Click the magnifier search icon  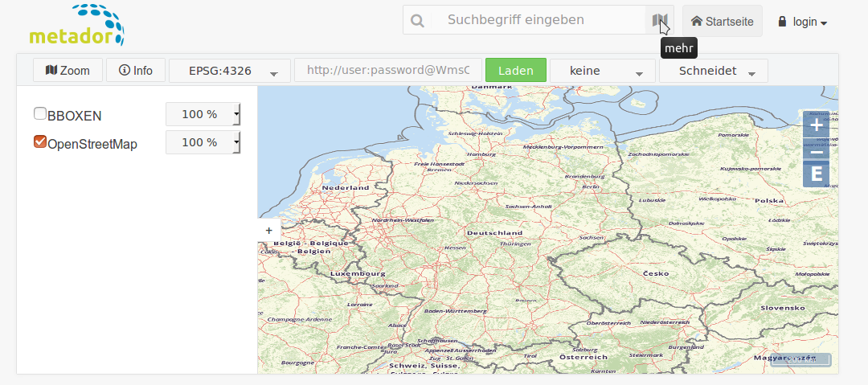[x=417, y=21]
